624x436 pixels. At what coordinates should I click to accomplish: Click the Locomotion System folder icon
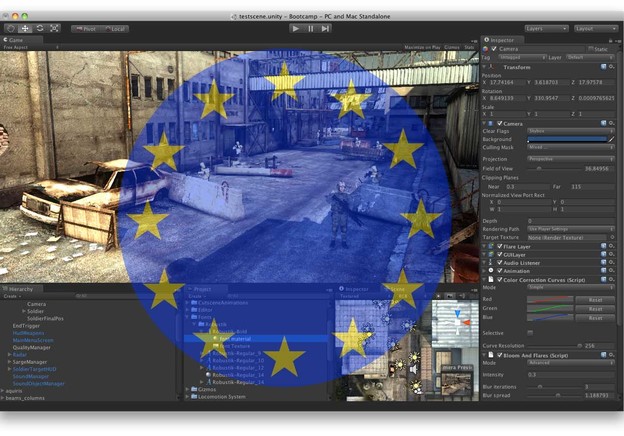[x=194, y=397]
